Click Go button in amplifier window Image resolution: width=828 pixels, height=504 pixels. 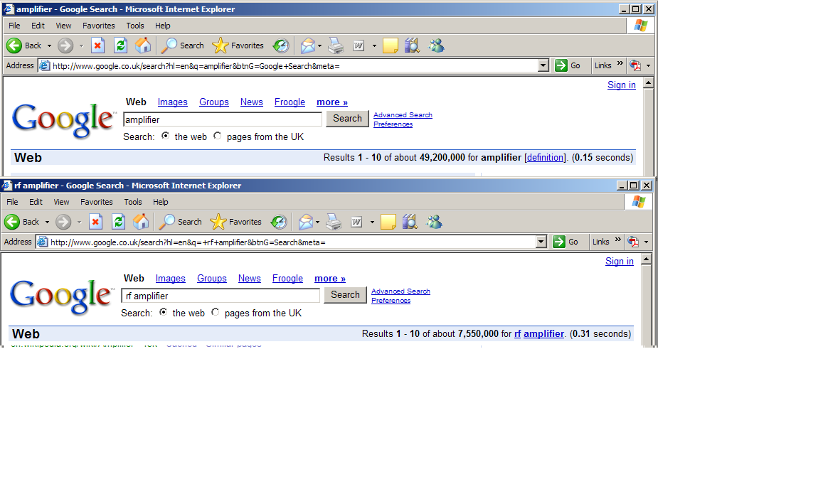(568, 65)
